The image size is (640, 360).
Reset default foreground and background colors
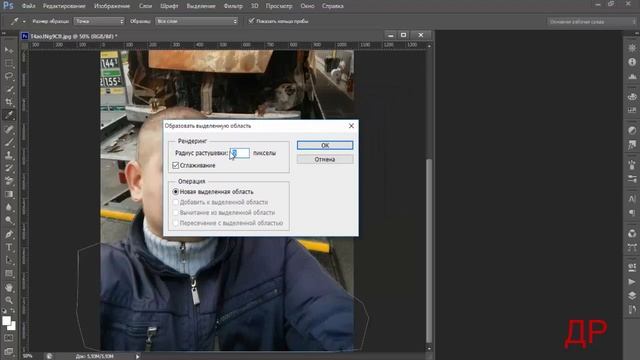pyautogui.click(x=4, y=311)
